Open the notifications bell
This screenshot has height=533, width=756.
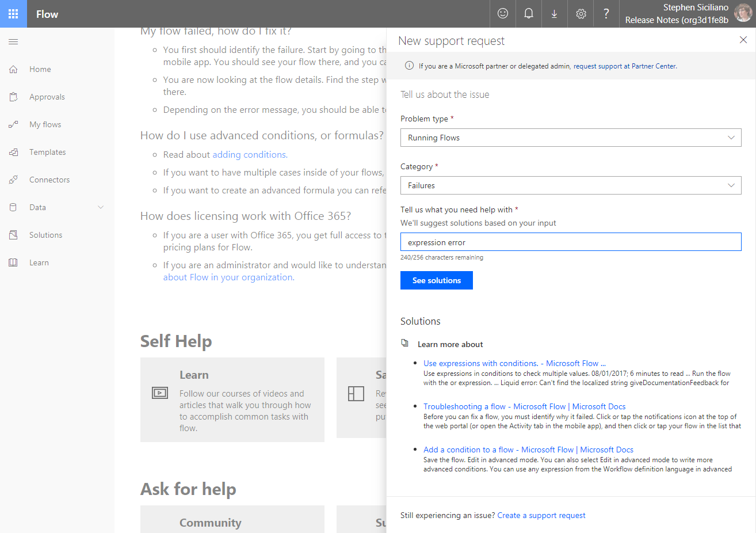tap(528, 14)
